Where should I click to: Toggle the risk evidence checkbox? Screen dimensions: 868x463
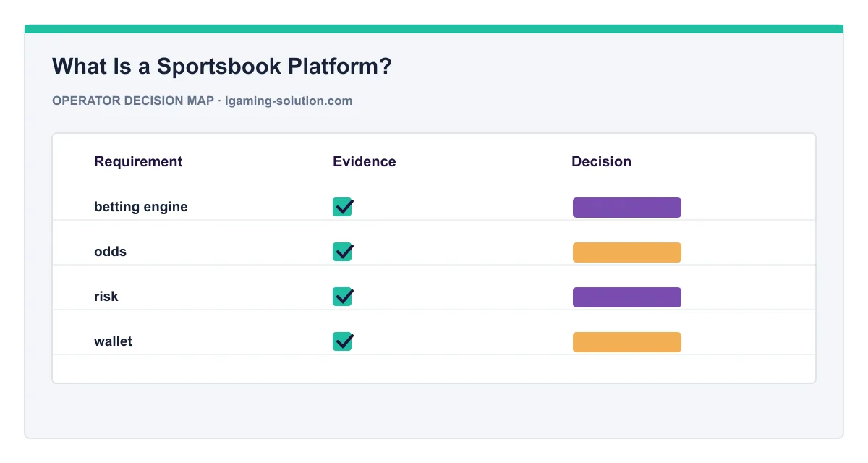343,297
